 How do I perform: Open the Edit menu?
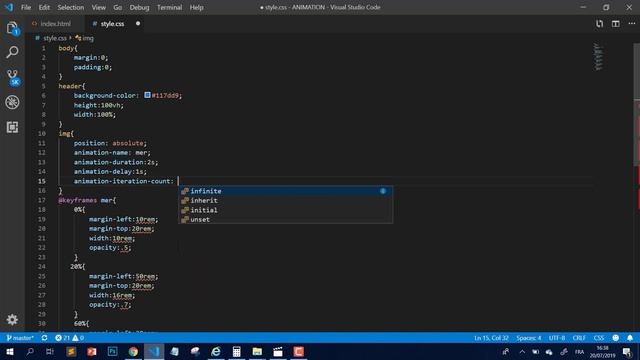[44, 7]
